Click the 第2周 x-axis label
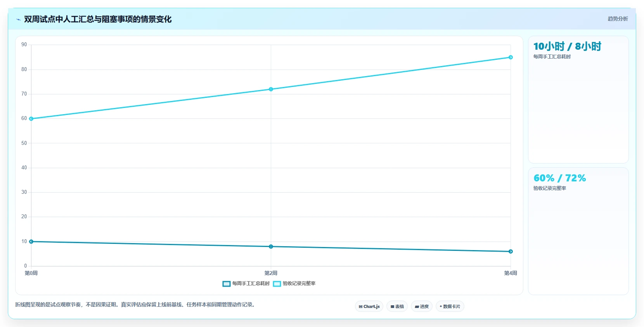 point(271,273)
